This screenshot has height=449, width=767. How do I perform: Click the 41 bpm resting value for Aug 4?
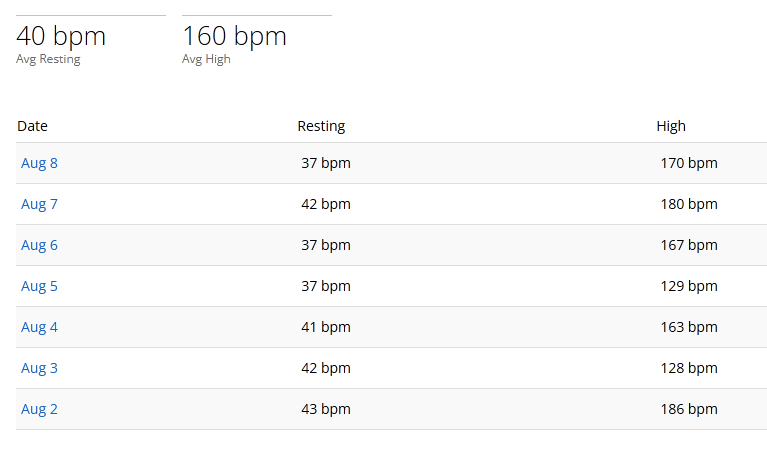[x=326, y=327]
